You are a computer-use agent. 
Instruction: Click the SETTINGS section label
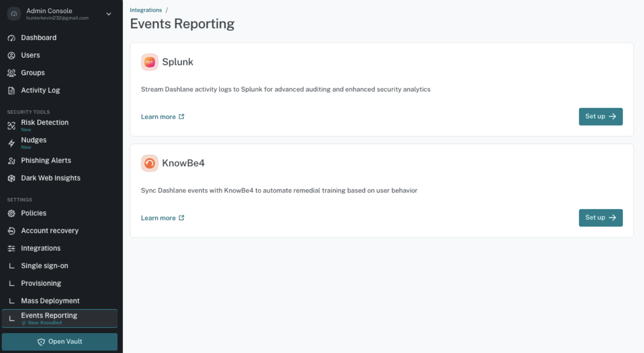point(20,200)
